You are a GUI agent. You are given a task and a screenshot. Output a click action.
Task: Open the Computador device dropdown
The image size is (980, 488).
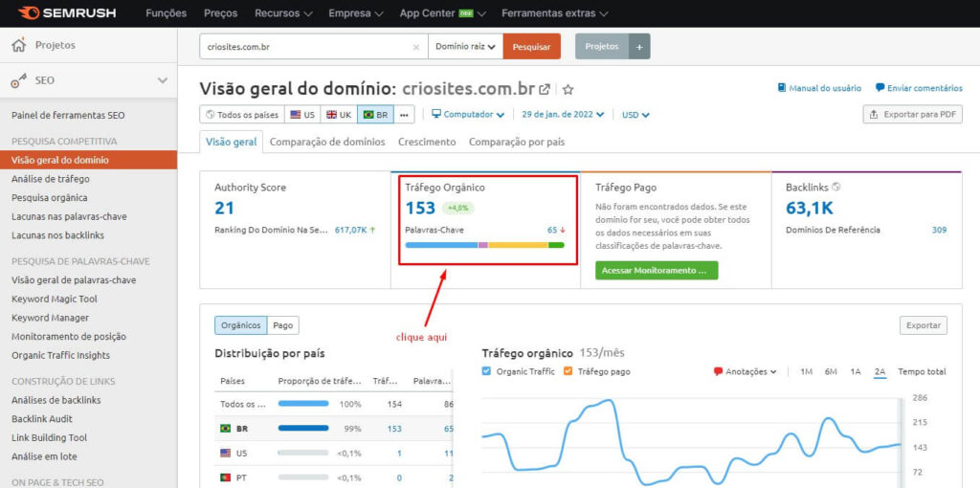[x=469, y=115]
